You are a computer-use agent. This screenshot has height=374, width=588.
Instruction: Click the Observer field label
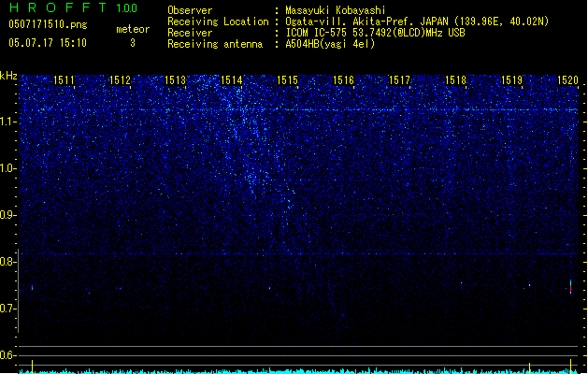click(x=190, y=10)
